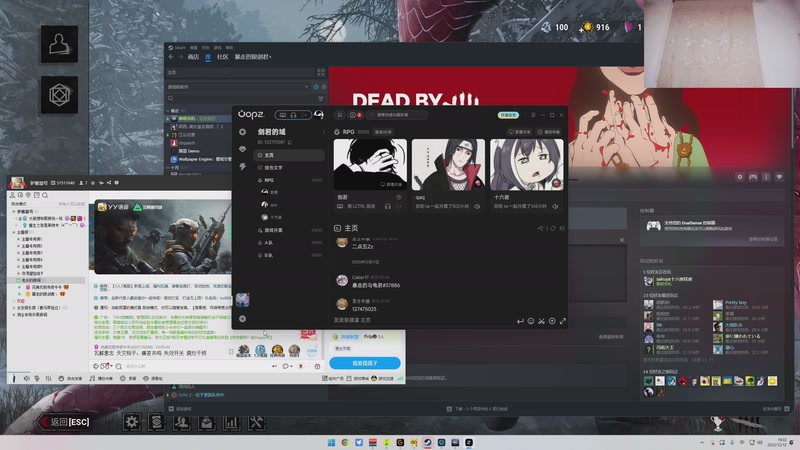
Task: Leave voice channel via red exit icon in header
Action: click(305, 115)
